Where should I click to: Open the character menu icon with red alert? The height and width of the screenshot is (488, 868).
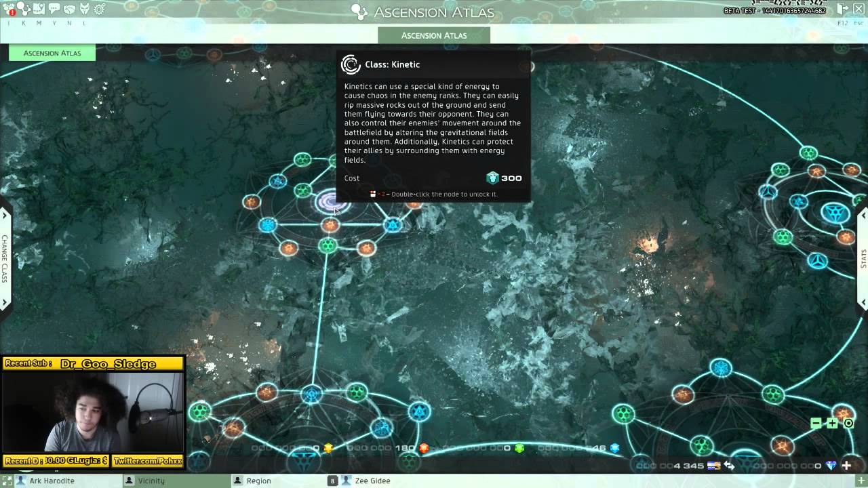(x=9, y=9)
